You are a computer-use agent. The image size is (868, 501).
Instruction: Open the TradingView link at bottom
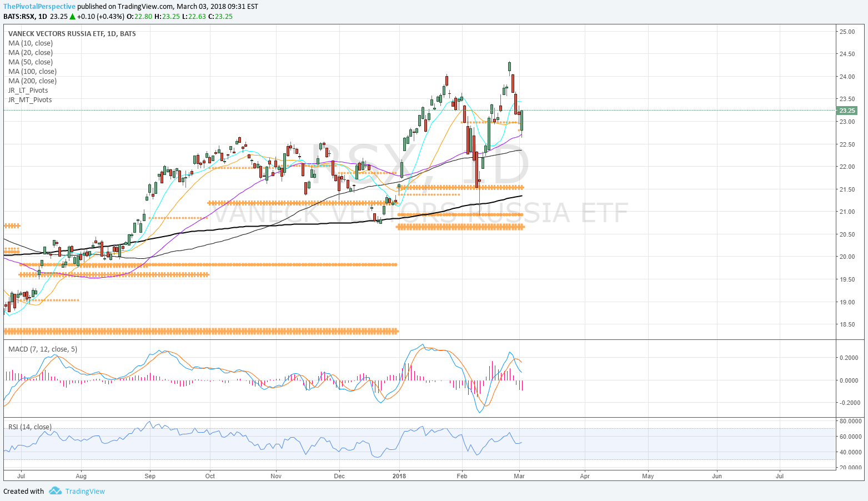coord(85,491)
